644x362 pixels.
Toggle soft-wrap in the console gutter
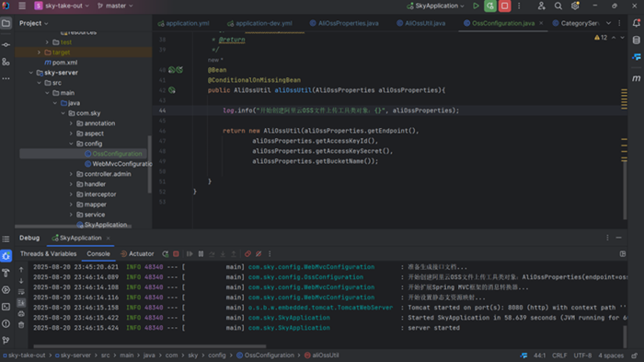tap(21, 292)
